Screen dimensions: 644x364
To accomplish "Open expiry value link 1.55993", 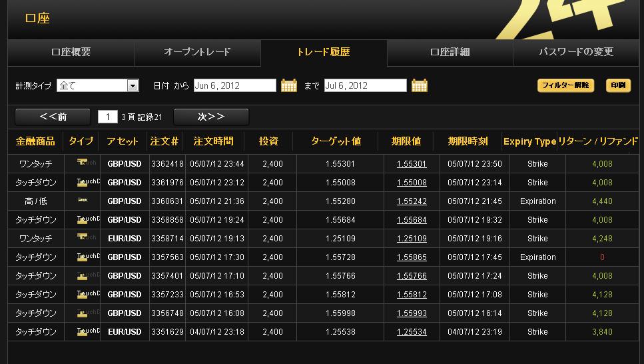I will pos(412,313).
